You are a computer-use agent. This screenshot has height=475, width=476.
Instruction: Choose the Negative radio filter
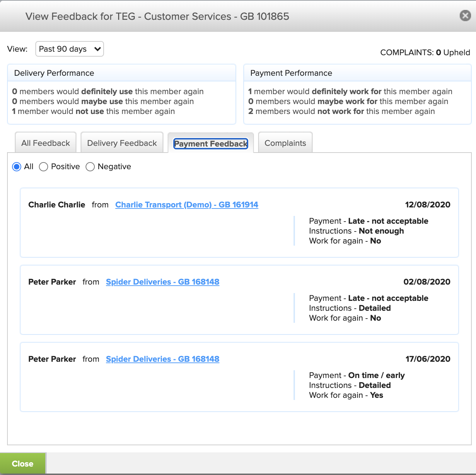tap(90, 167)
